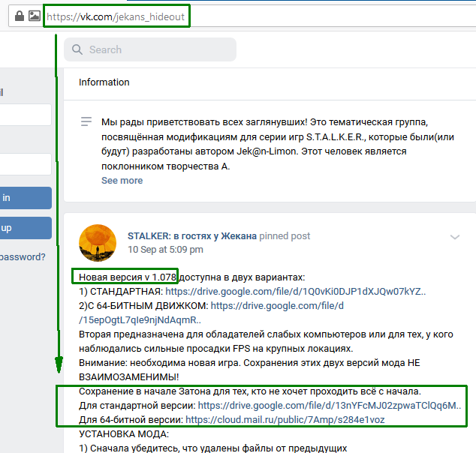Open the СТАНДАРТНАЯ Google Drive download link
476x453 pixels.
pos(296,292)
